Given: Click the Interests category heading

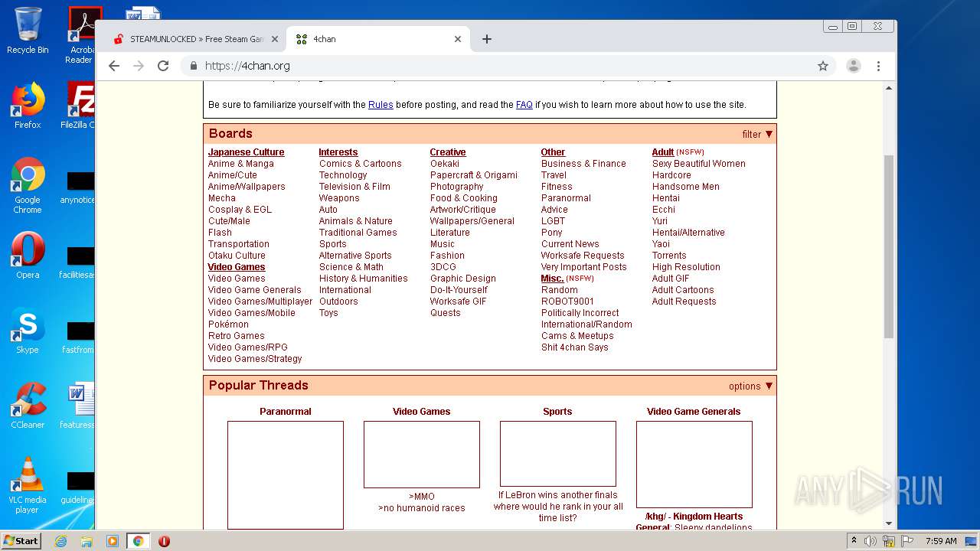Looking at the screenshot, I should click(x=338, y=152).
